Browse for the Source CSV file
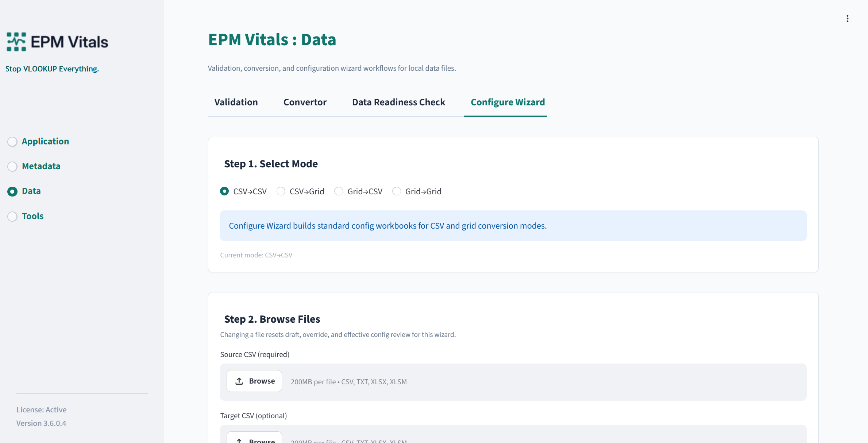The image size is (868, 443). pos(254,381)
